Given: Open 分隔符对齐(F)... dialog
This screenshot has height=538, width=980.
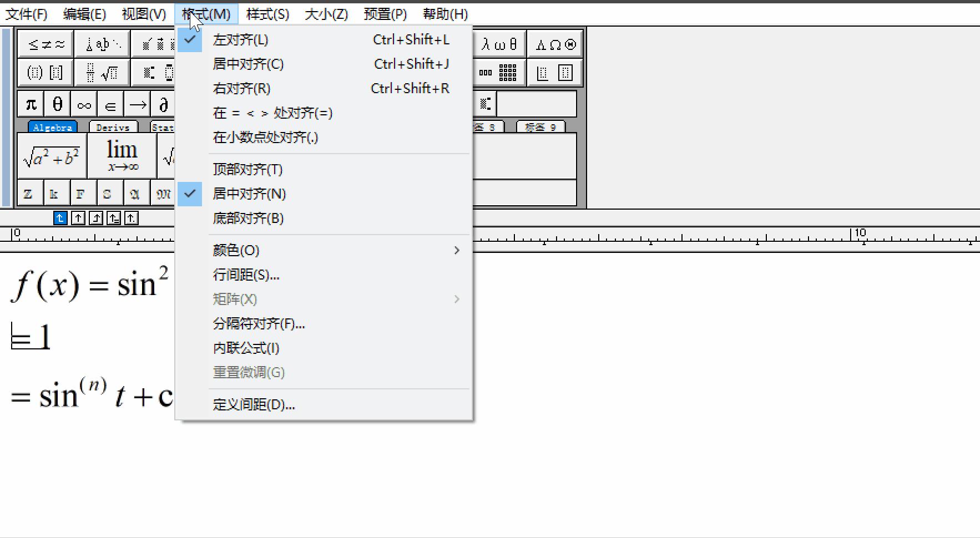Looking at the screenshot, I should coord(324,324).
